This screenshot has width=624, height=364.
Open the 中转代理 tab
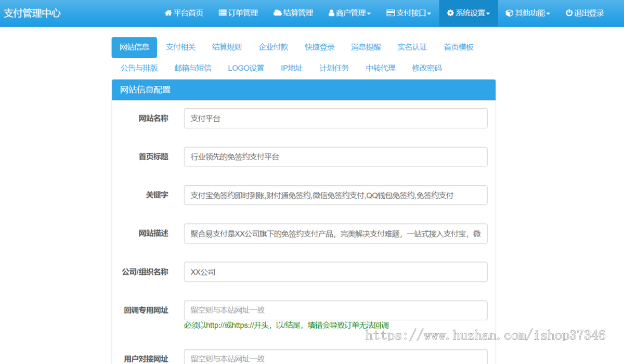coord(381,68)
